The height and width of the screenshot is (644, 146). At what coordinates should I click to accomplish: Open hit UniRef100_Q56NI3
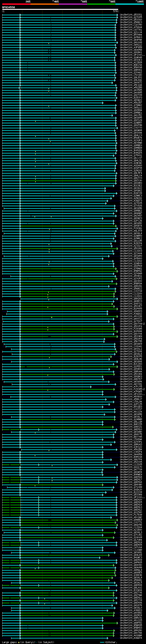pos(131,22)
